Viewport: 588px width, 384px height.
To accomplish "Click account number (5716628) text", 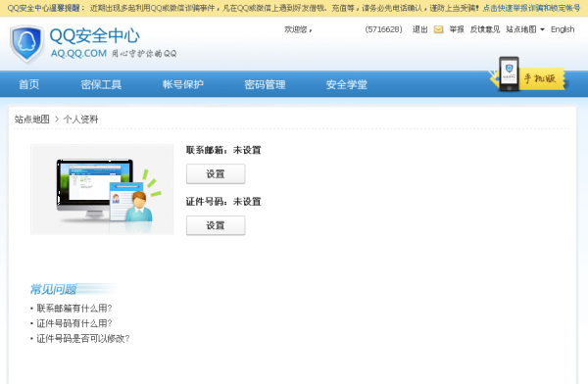I will pos(383,29).
